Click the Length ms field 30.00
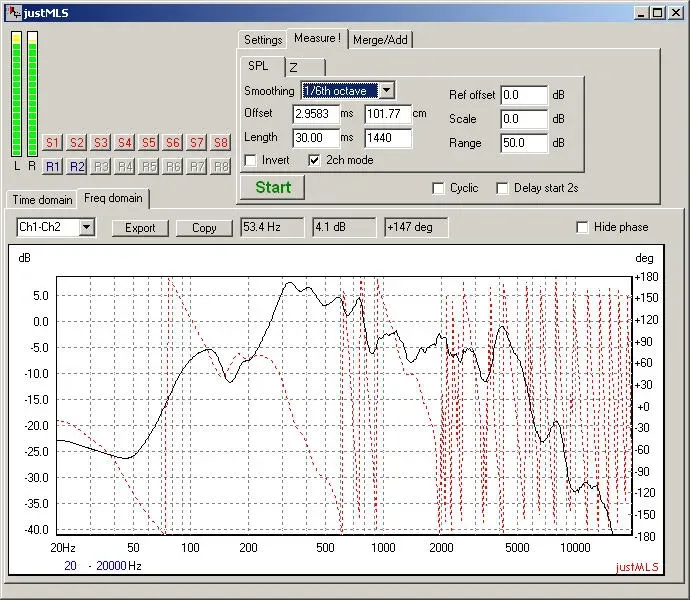 (316, 138)
